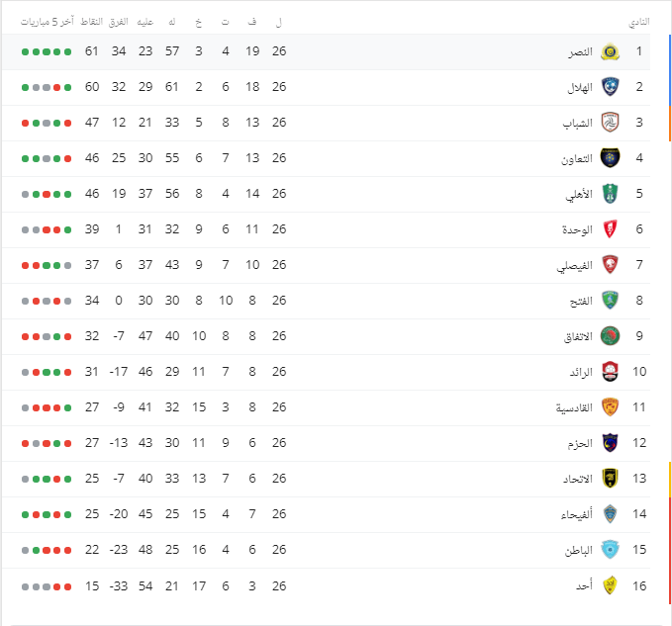672x626 pixels.
Task: Click the Al Raed team logo
Action: point(610,372)
